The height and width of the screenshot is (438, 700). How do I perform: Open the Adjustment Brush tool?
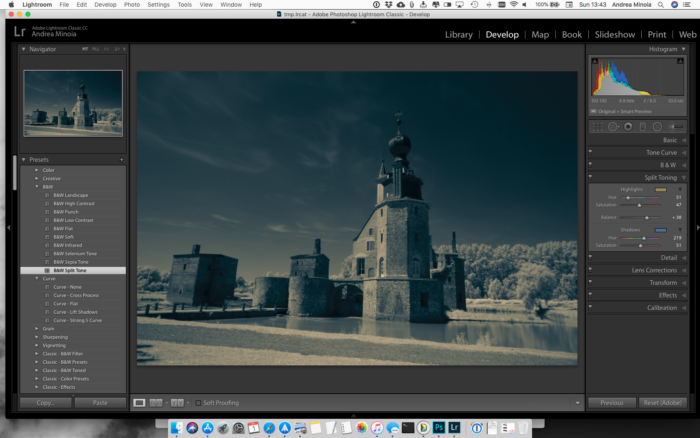pos(676,127)
